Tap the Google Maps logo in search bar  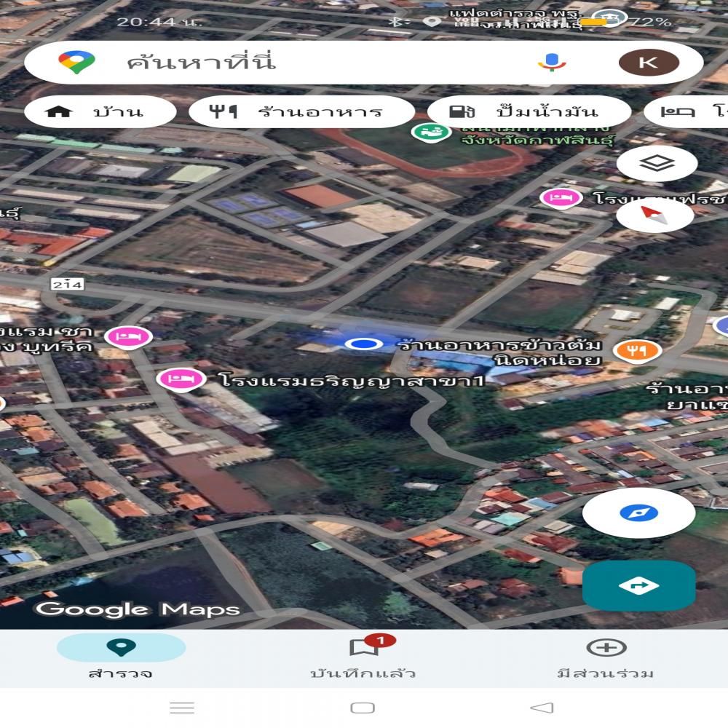[x=77, y=62]
